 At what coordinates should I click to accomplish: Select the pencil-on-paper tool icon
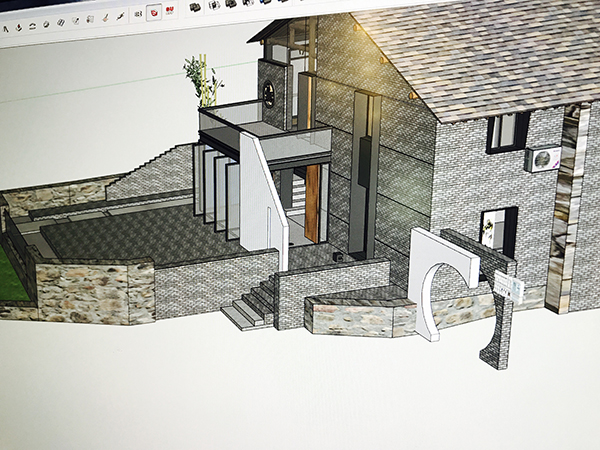pyautogui.click(x=75, y=21)
